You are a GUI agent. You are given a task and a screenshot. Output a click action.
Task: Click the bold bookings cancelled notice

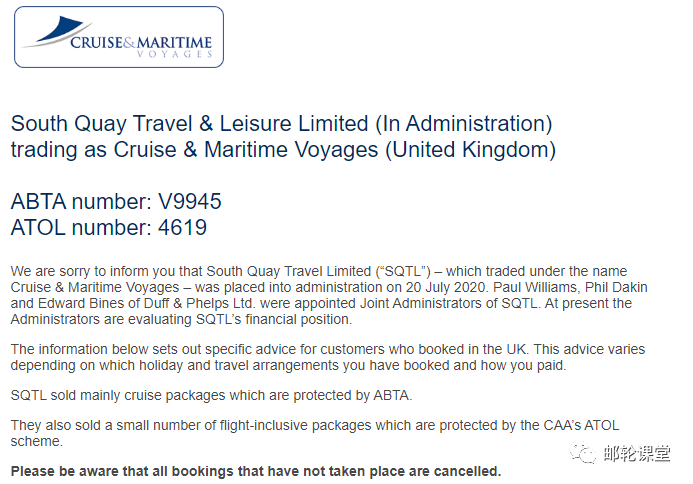click(x=256, y=471)
